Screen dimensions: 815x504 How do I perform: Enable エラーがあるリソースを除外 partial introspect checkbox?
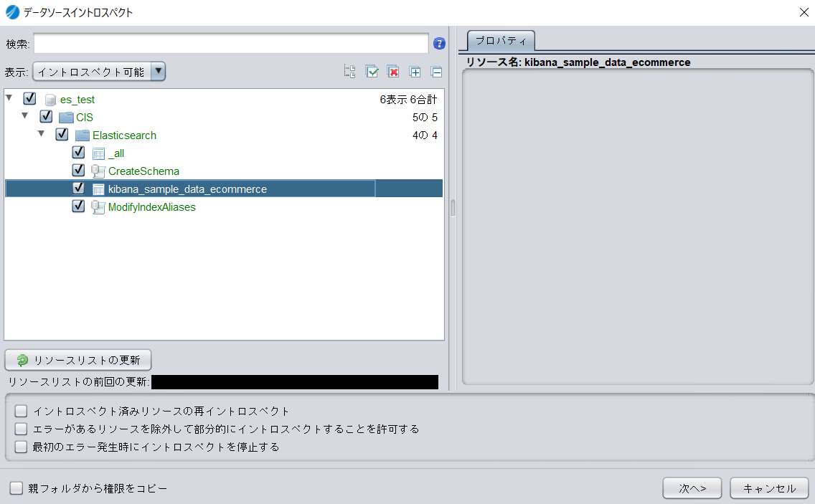[x=21, y=429]
